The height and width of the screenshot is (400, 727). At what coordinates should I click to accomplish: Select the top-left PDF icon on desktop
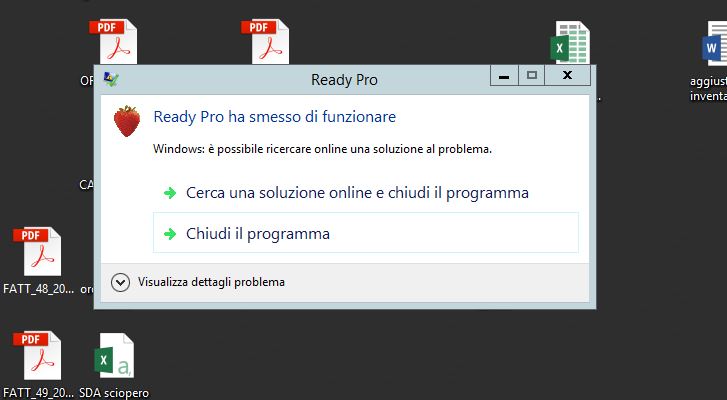(114, 42)
